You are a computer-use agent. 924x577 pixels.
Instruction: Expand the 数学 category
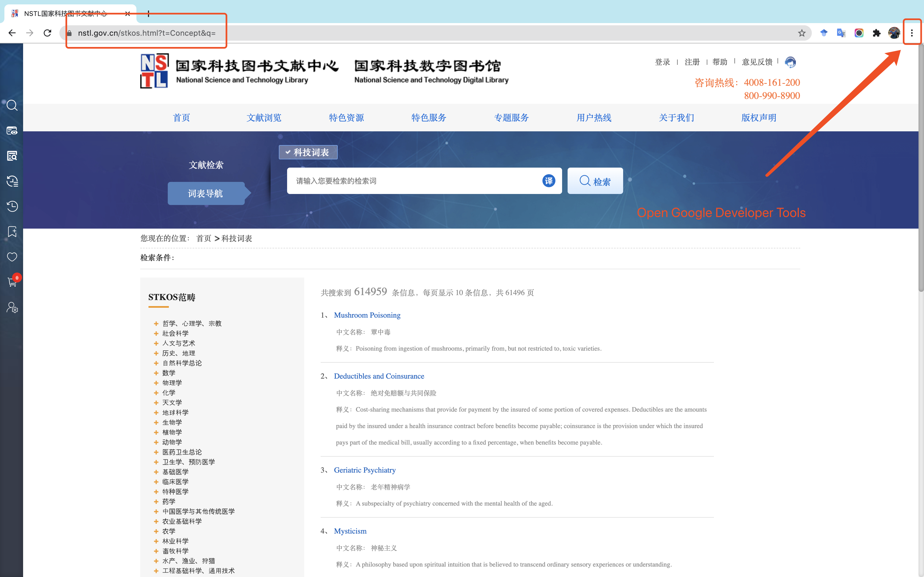(156, 373)
